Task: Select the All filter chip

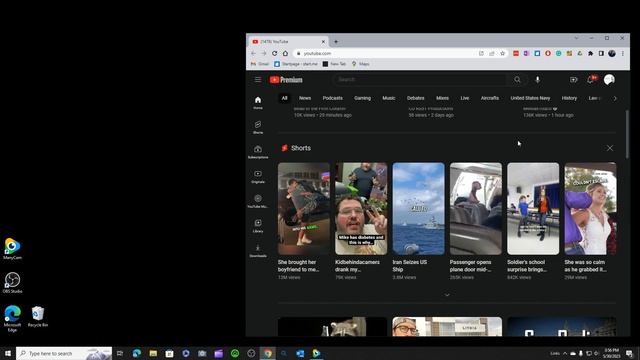Action: click(284, 98)
